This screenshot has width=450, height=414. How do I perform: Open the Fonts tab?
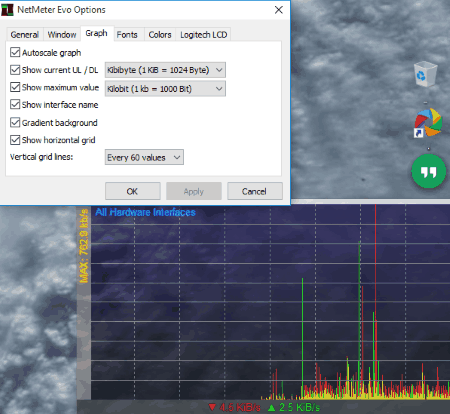(127, 35)
